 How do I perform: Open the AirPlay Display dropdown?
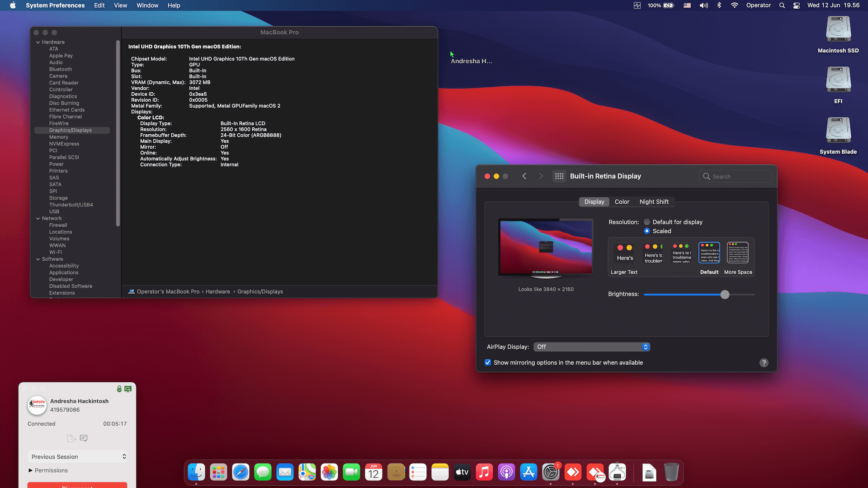[592, 347]
